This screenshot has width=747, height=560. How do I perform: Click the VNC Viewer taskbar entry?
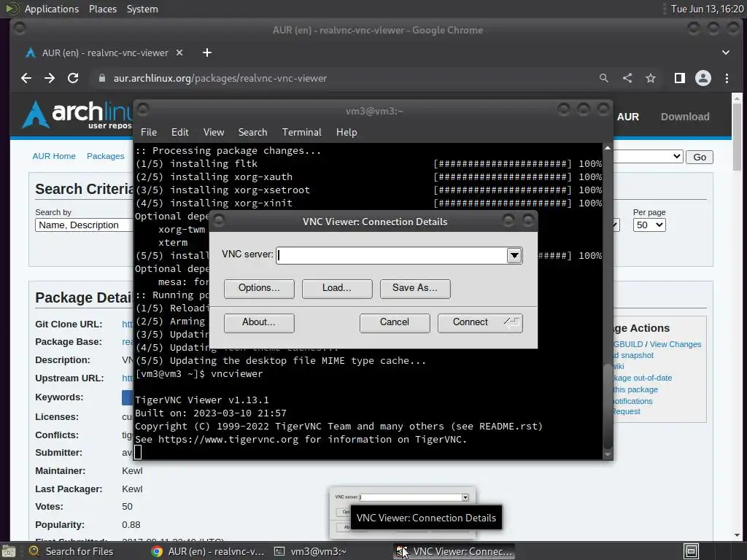454,551
